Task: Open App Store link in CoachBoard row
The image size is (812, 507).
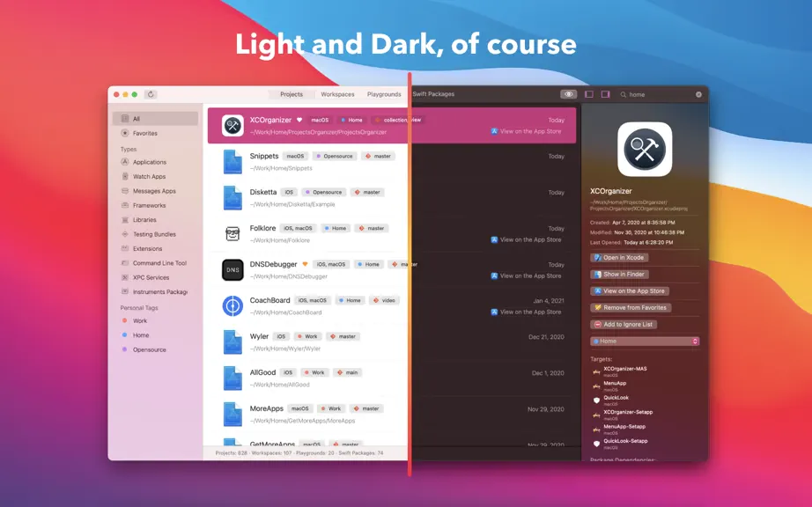Action: pyautogui.click(x=526, y=312)
